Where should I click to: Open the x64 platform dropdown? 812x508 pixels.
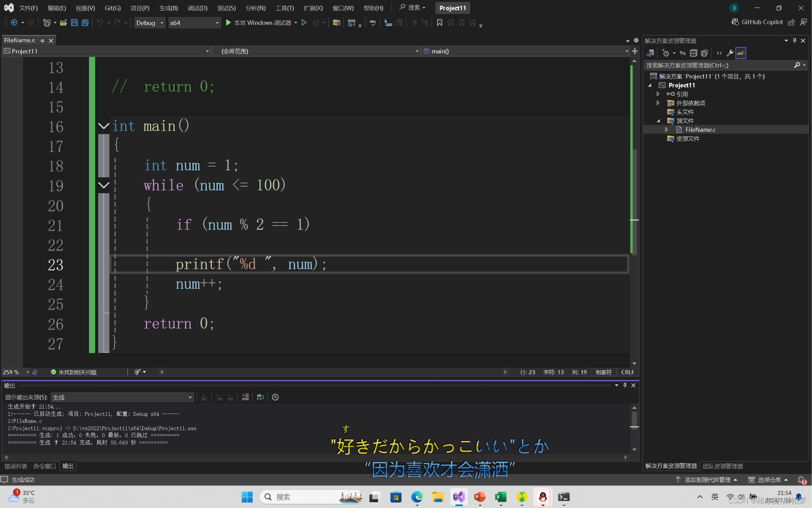coord(194,23)
